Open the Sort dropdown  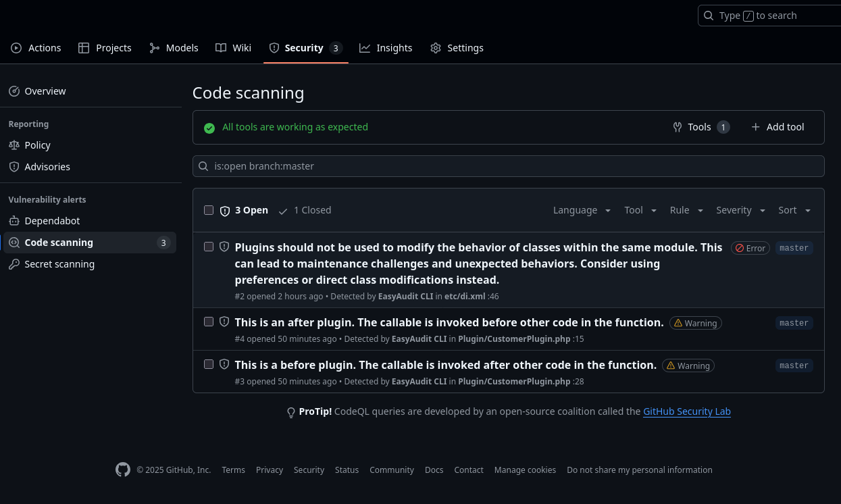click(794, 210)
